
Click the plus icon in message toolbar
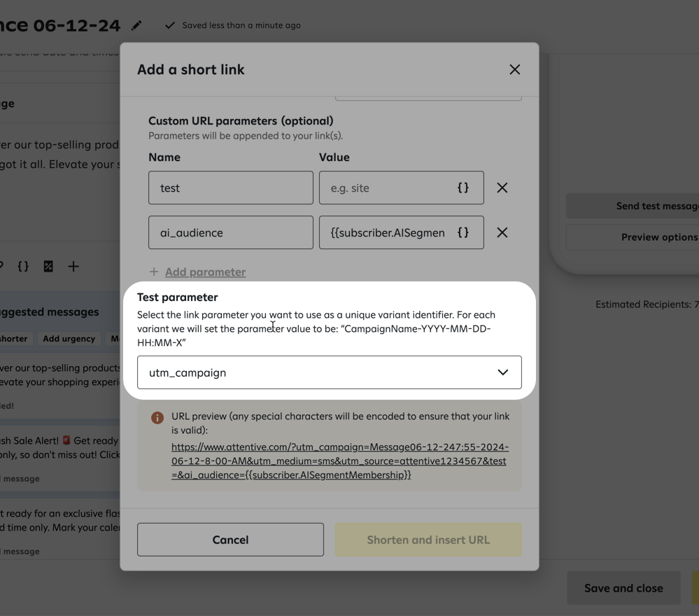point(73,266)
